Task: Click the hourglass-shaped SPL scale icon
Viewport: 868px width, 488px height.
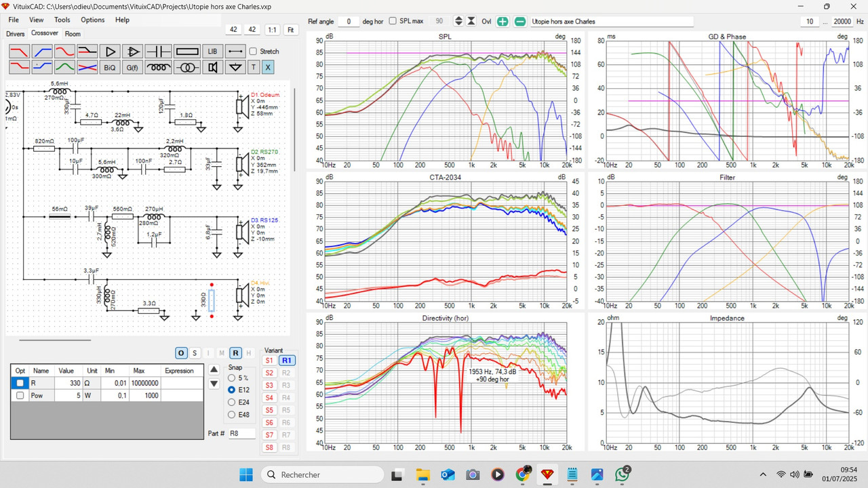Action: point(471,22)
